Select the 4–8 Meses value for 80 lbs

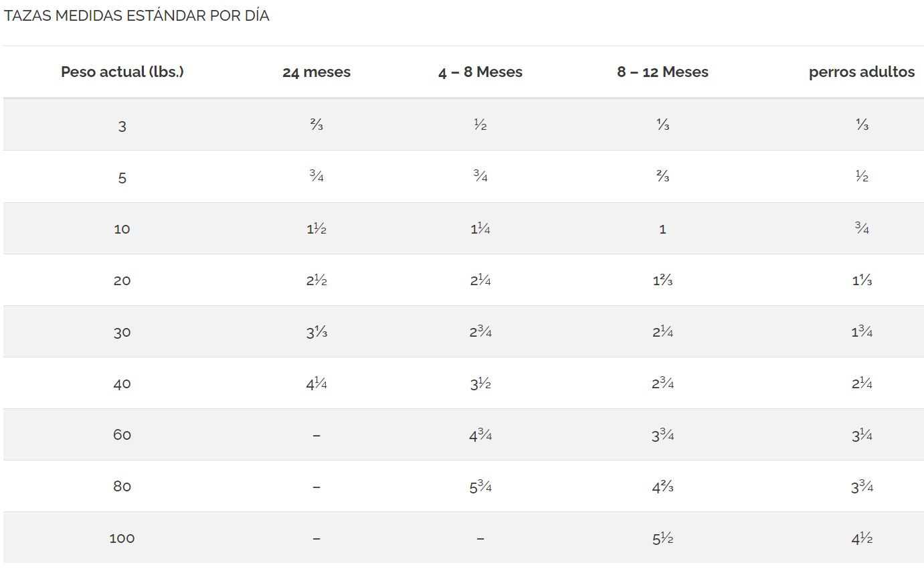(480, 487)
